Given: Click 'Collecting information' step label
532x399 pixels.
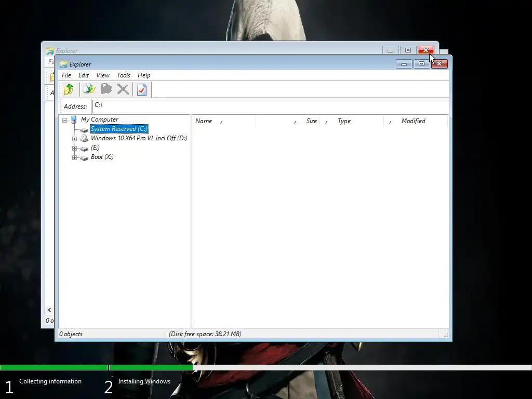Looking at the screenshot, I should (x=50, y=381).
